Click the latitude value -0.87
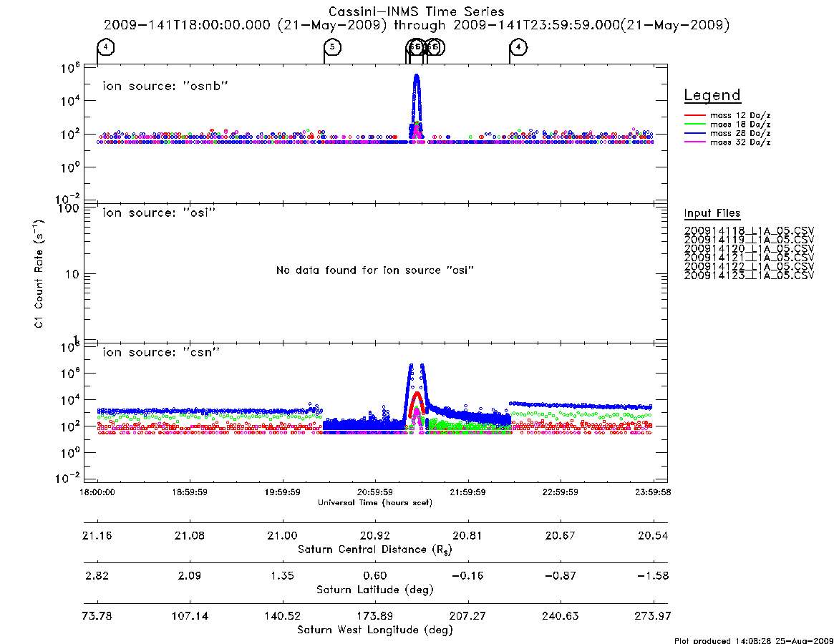 560,575
